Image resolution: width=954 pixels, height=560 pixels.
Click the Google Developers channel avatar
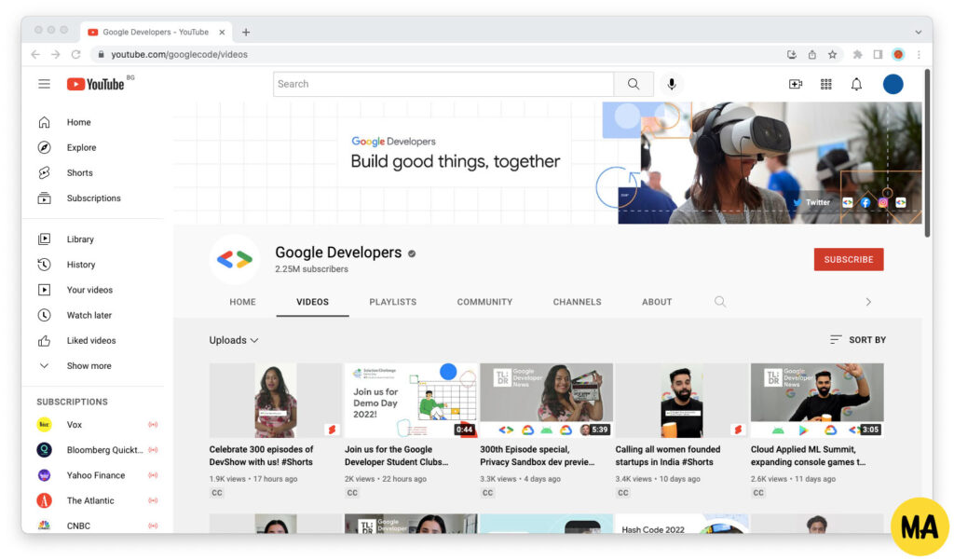235,260
